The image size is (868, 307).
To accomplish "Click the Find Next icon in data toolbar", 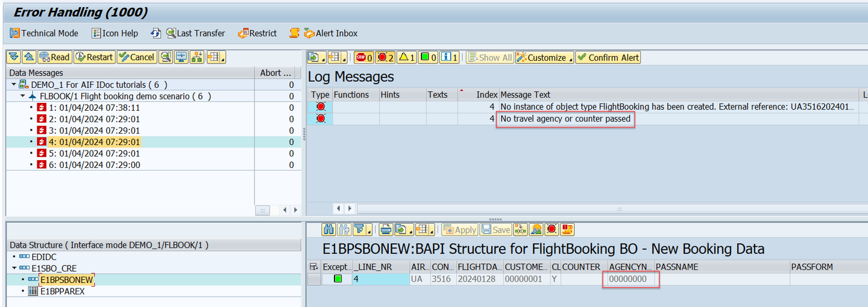I will [344, 229].
